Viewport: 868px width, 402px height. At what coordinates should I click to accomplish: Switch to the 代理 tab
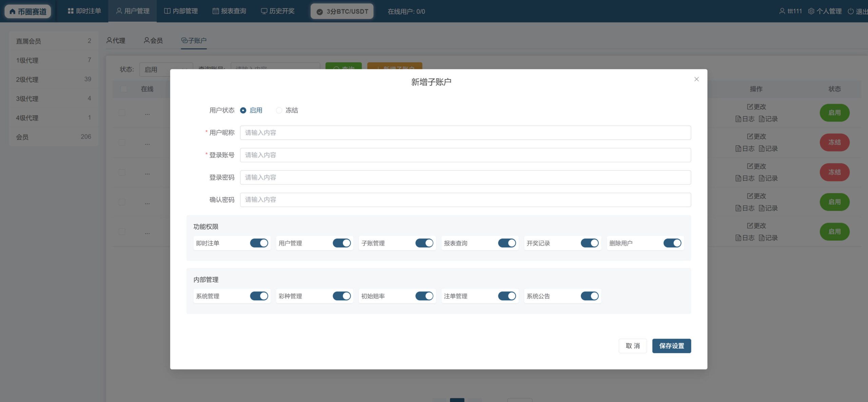pos(116,41)
